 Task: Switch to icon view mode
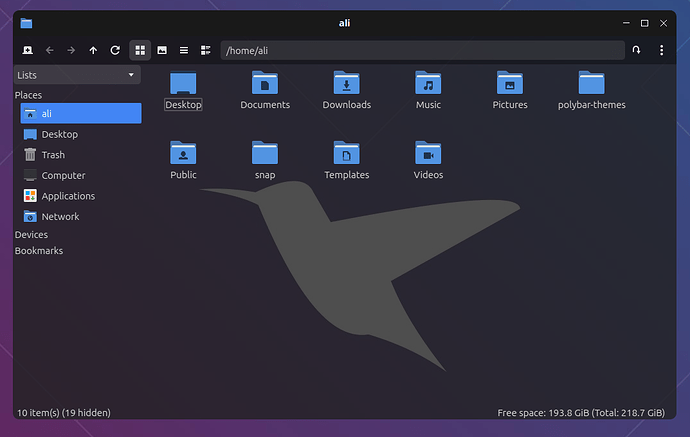pyautogui.click(x=140, y=50)
